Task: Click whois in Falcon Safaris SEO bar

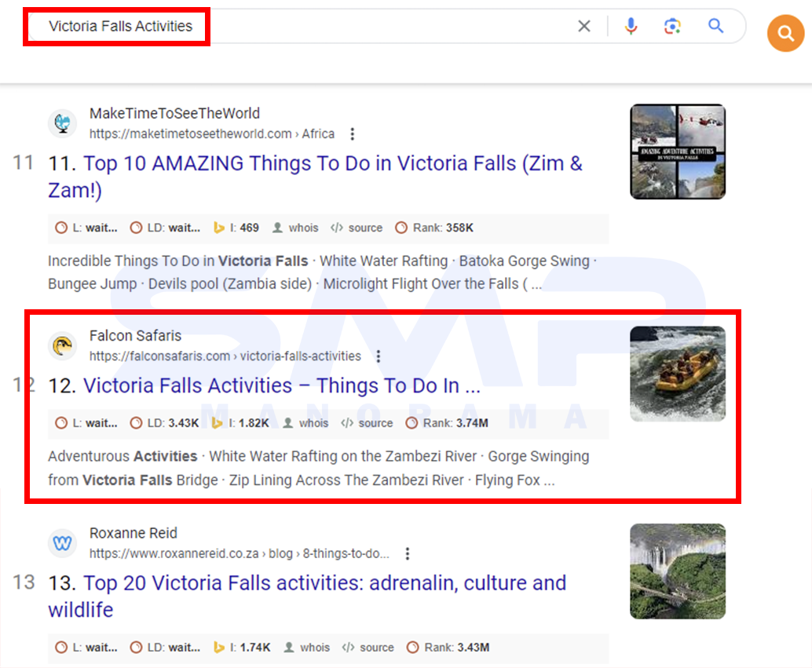Action: point(306,423)
